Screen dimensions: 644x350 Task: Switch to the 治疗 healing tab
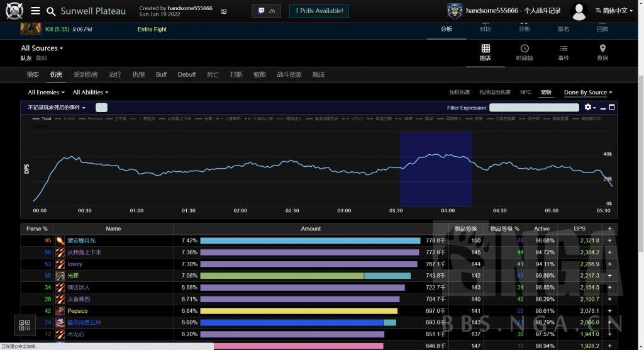point(115,74)
